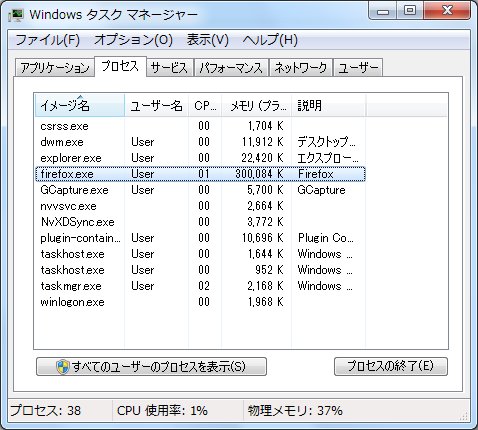This screenshot has width=478, height=430.
Task: Open the オプション(O) menu
Action: pyautogui.click(x=133, y=40)
